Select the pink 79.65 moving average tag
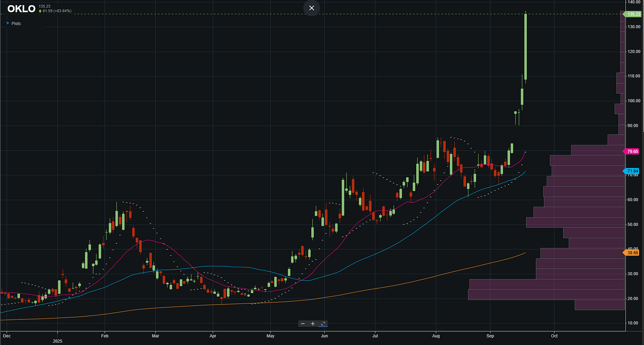The height and width of the screenshot is (345, 644). tap(631, 152)
